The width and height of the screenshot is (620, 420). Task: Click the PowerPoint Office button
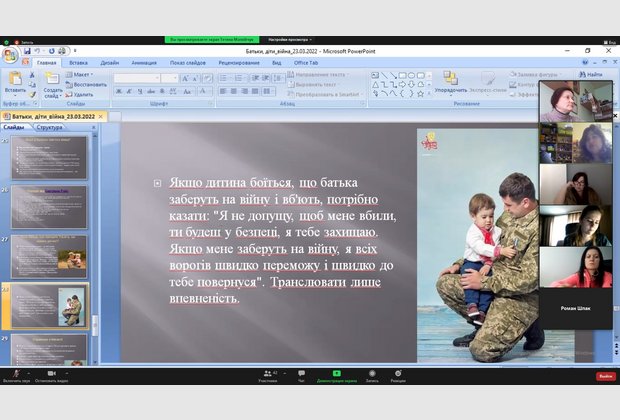[x=9, y=55]
